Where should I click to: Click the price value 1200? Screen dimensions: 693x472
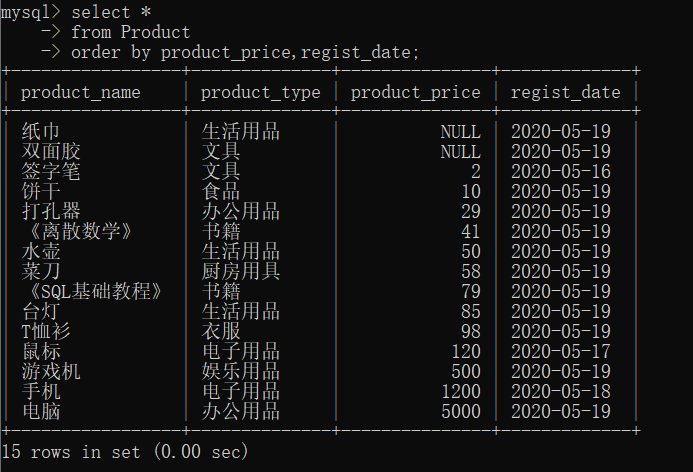[461, 391]
